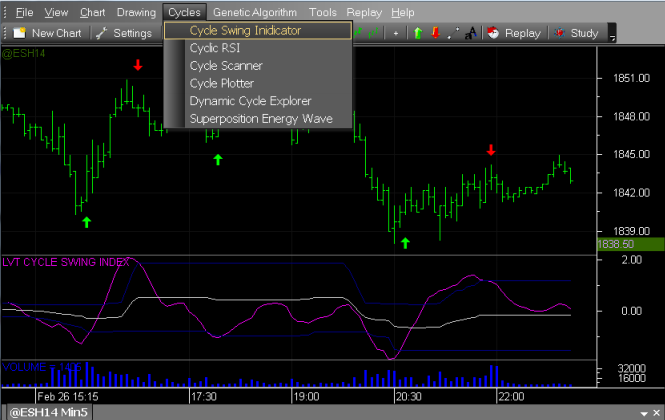Open the Genetic Algorithm menu
This screenshot has height=420, width=665.
[x=255, y=13]
